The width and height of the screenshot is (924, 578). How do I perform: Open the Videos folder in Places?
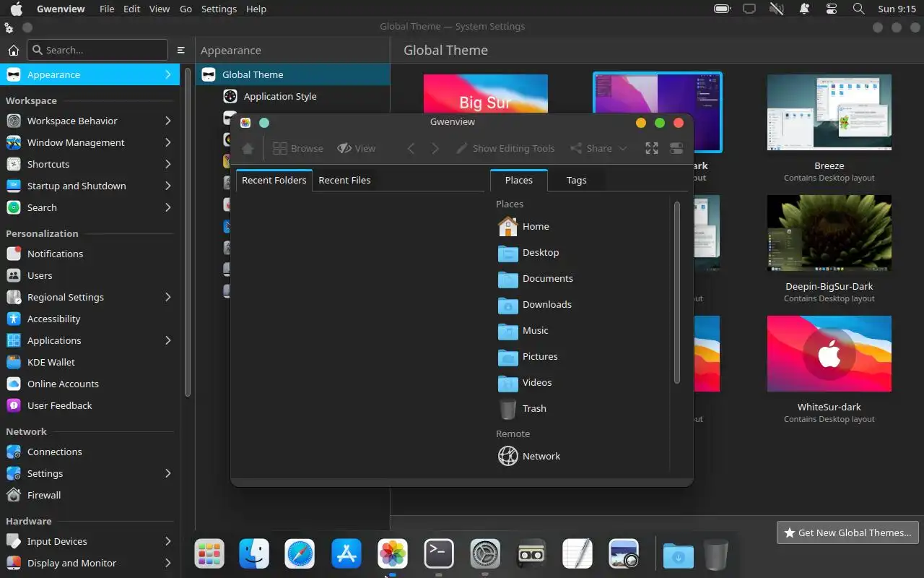tap(525, 382)
